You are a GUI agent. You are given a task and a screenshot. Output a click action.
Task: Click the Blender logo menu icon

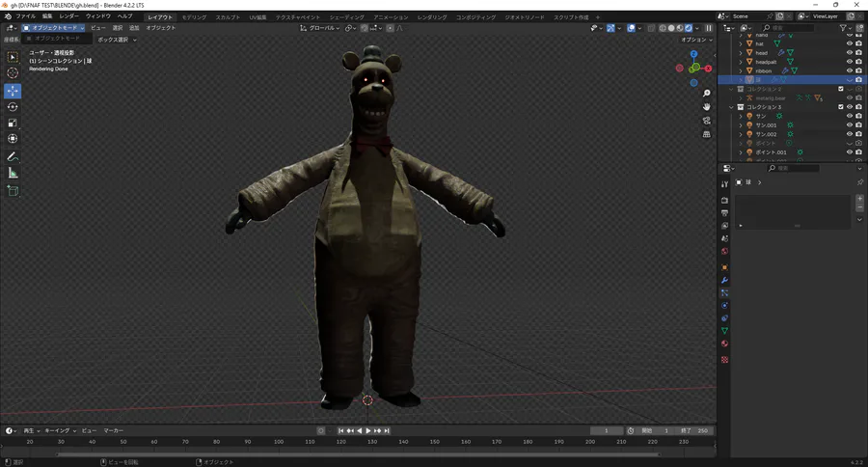pos(8,16)
